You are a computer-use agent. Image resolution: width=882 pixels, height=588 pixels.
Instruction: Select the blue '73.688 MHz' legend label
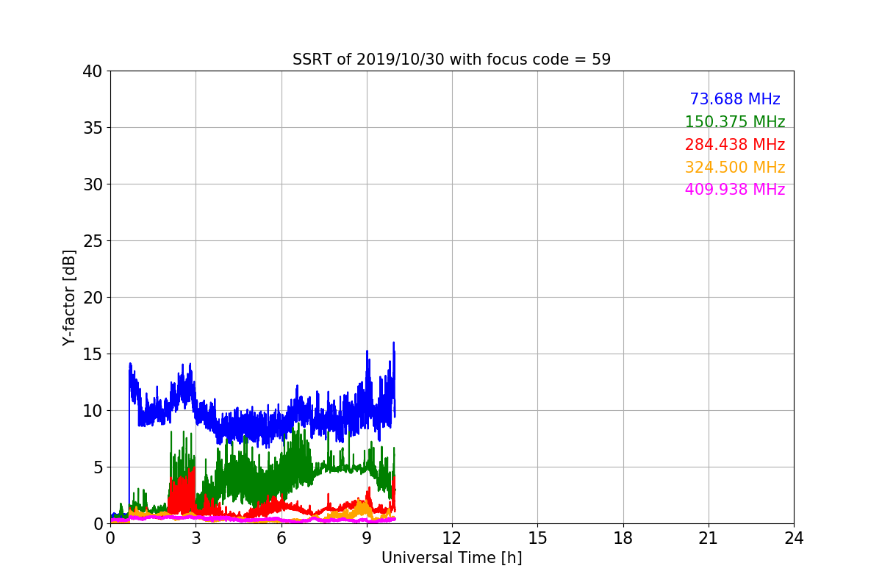pyautogui.click(x=735, y=99)
